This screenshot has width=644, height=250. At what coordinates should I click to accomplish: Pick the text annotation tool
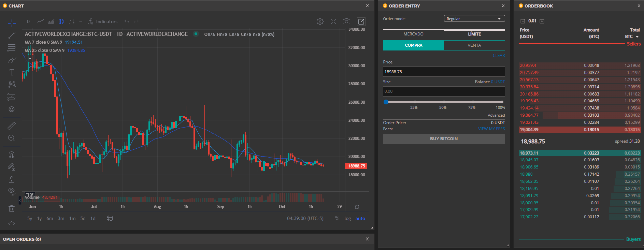click(x=12, y=72)
